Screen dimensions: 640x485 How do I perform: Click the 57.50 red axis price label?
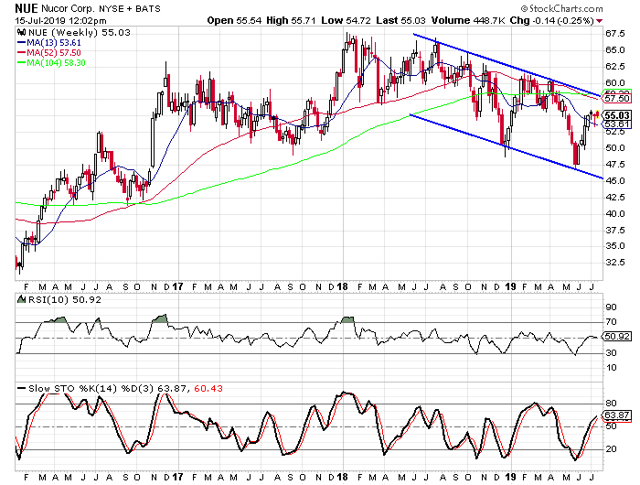(617, 98)
